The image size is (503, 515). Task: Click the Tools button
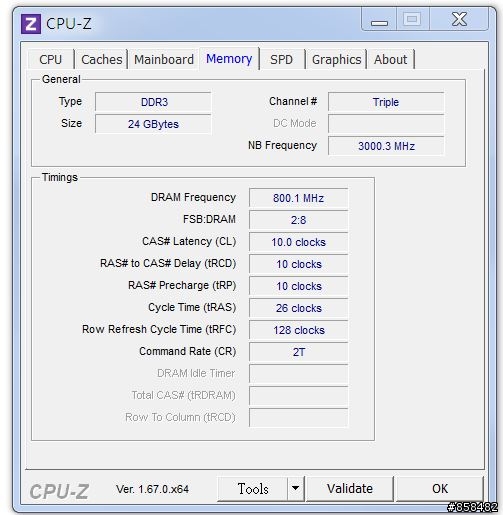click(x=253, y=489)
